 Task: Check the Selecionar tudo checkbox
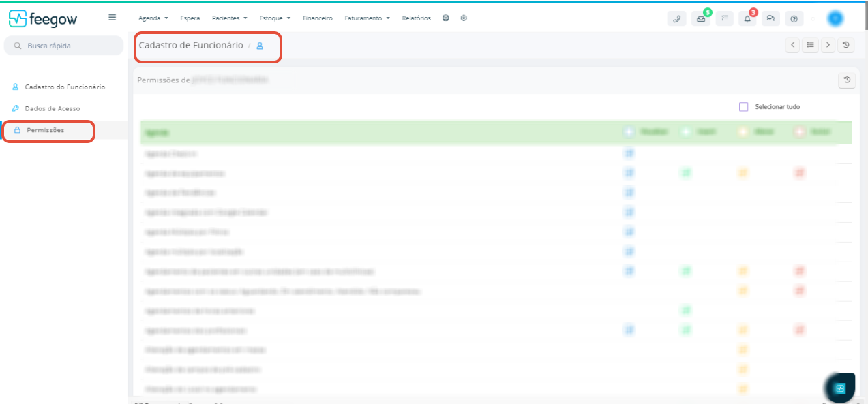click(744, 107)
